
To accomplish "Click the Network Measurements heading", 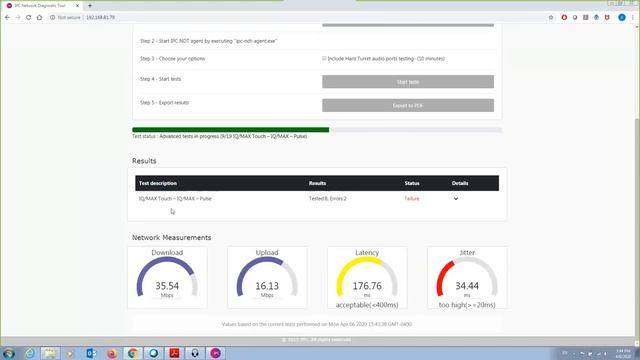I will (171, 238).
